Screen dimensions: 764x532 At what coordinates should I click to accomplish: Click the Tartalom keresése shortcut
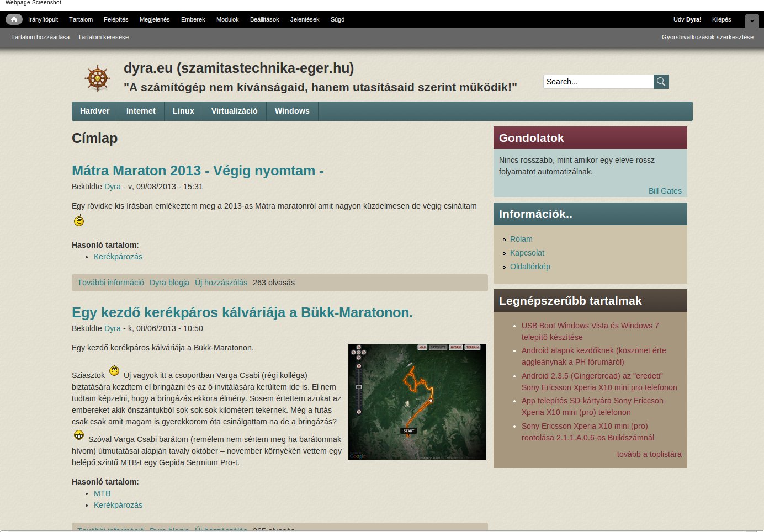tap(103, 37)
